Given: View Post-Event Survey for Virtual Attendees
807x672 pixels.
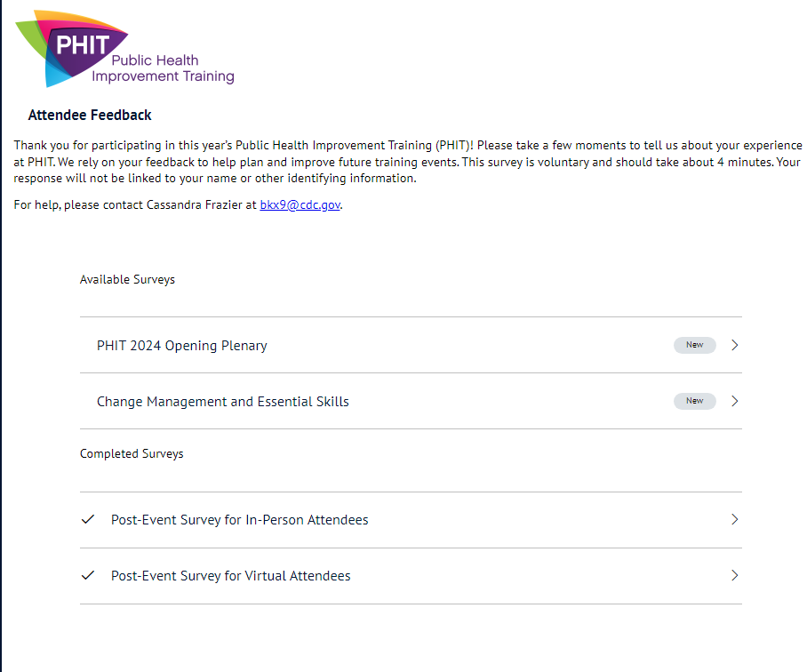Looking at the screenshot, I should 230,576.
